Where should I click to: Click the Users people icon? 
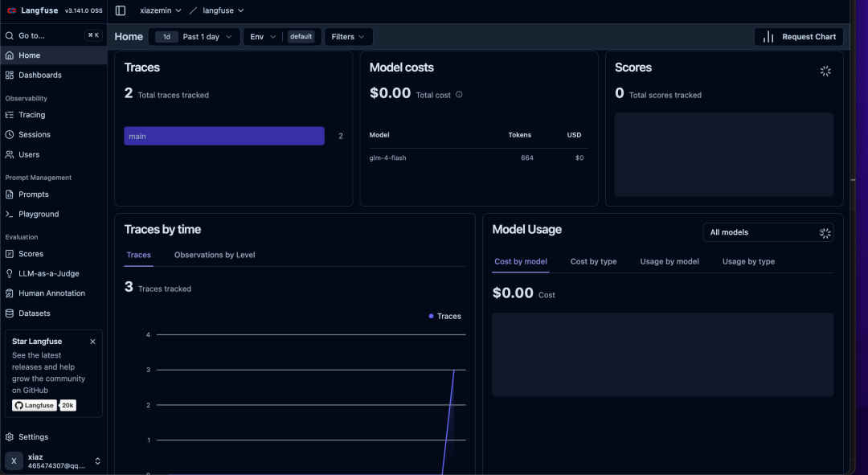(x=10, y=154)
